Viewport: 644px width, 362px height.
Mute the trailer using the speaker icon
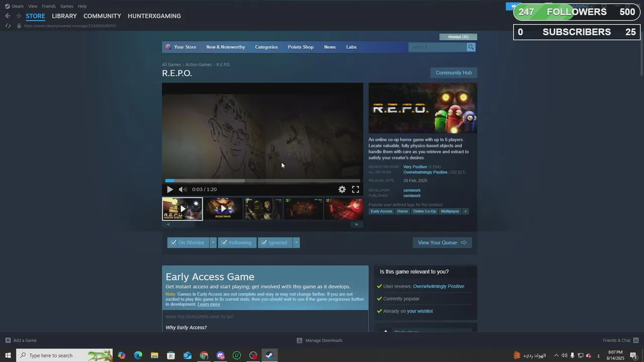coord(183,190)
